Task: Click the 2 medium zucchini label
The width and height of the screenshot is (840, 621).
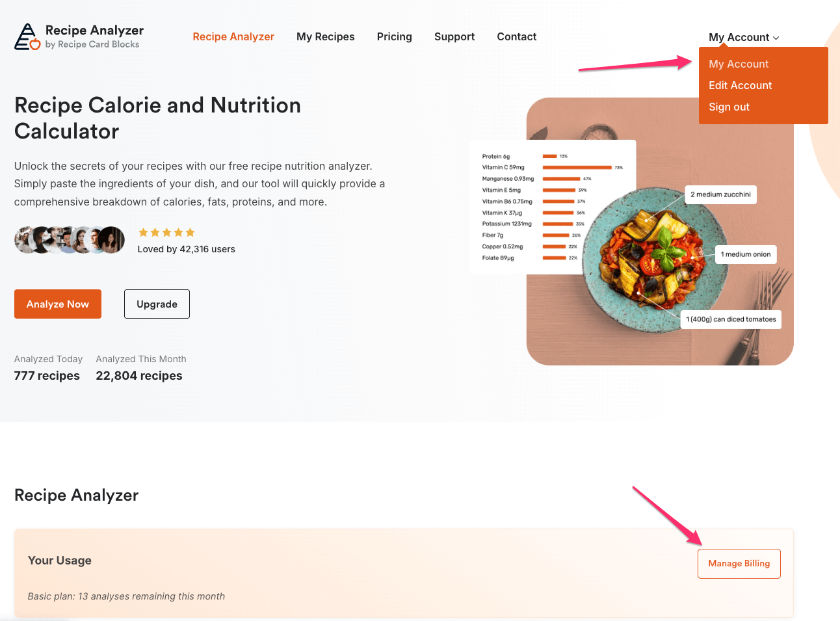Action: point(720,194)
